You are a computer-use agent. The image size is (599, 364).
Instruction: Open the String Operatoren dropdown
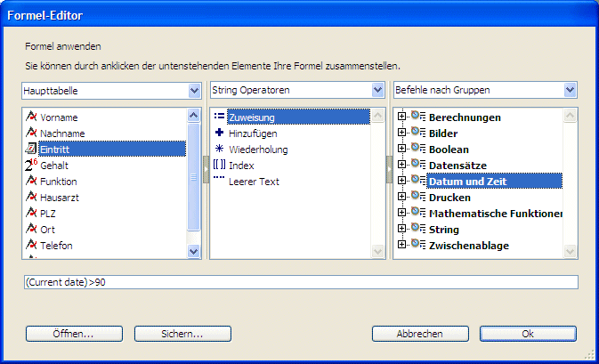pyautogui.click(x=377, y=91)
